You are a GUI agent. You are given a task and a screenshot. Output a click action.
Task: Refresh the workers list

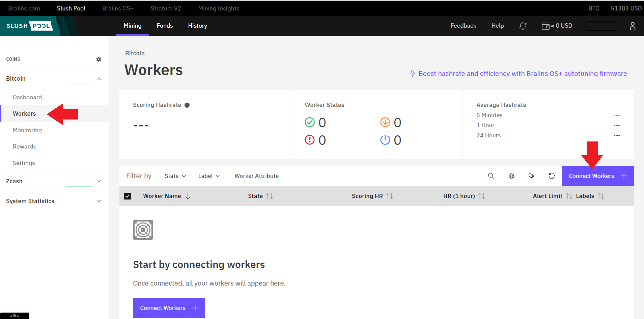click(552, 176)
